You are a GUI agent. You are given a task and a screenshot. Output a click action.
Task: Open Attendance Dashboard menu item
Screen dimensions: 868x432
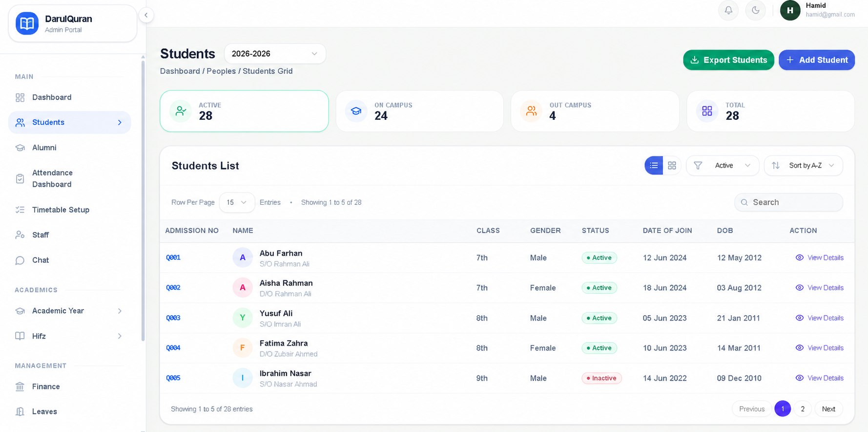click(70, 178)
